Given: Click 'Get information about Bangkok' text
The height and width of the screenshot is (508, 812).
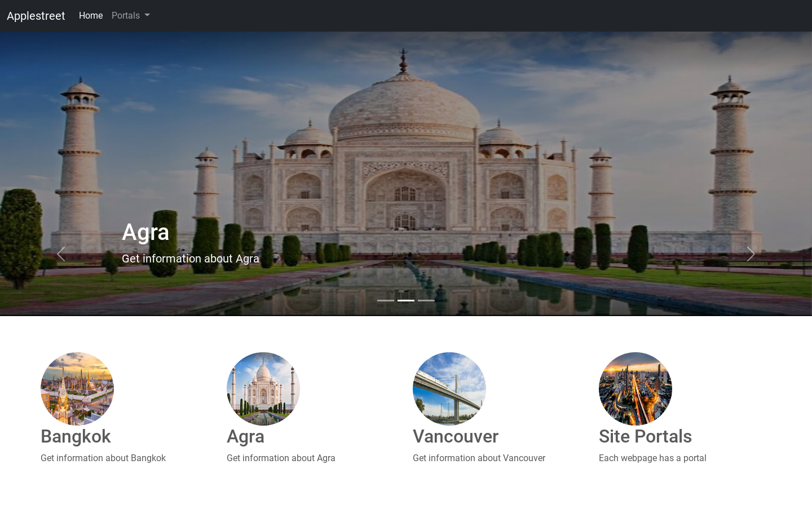Looking at the screenshot, I should (x=103, y=458).
